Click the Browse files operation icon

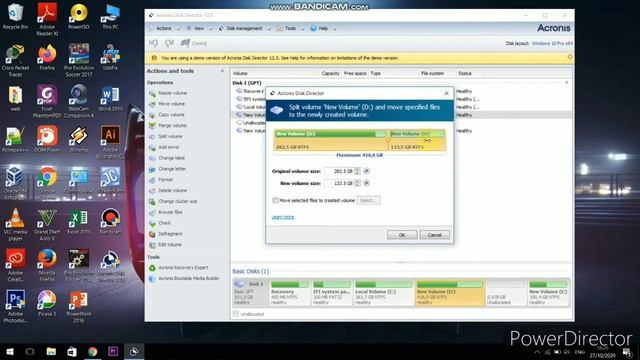pyautogui.click(x=152, y=213)
